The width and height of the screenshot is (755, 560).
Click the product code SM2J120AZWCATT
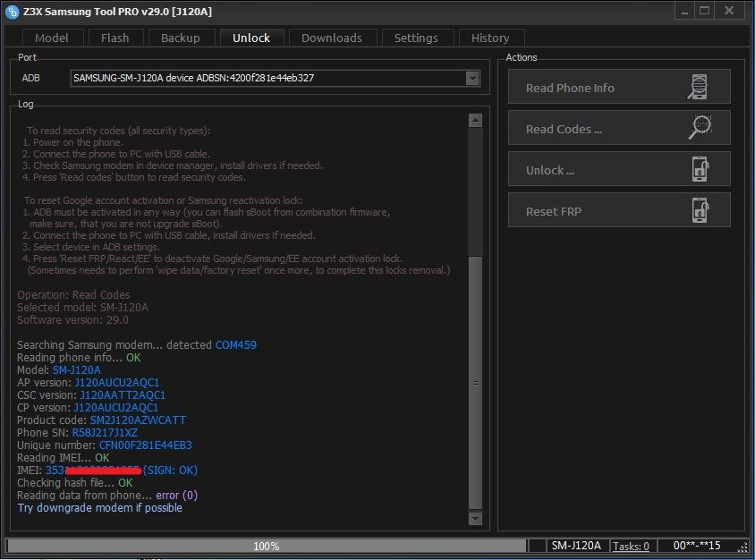[138, 420]
